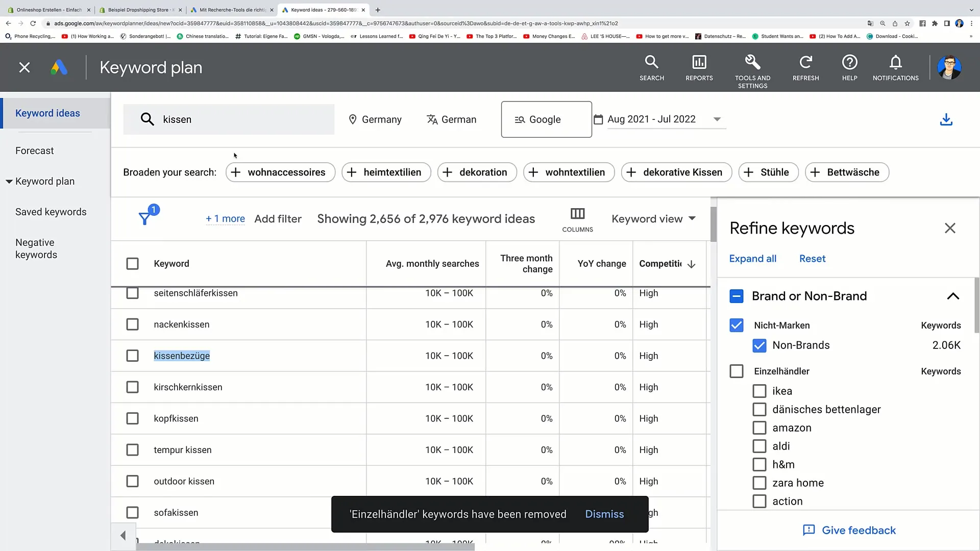Click the Search icon in top navigation
The height and width of the screenshot is (551, 980).
coord(652,62)
